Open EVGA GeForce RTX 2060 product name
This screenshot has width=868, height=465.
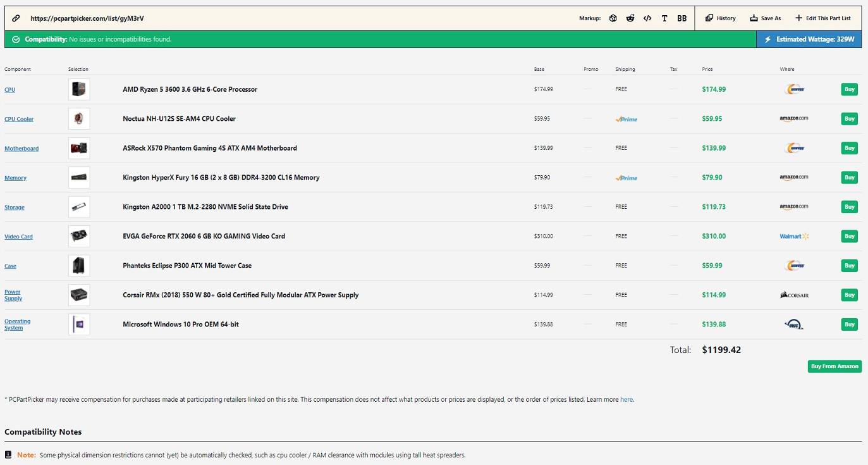tap(204, 236)
